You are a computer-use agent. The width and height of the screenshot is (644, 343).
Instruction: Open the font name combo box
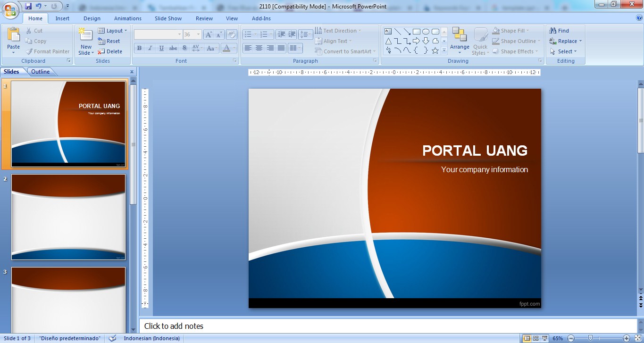(x=159, y=34)
